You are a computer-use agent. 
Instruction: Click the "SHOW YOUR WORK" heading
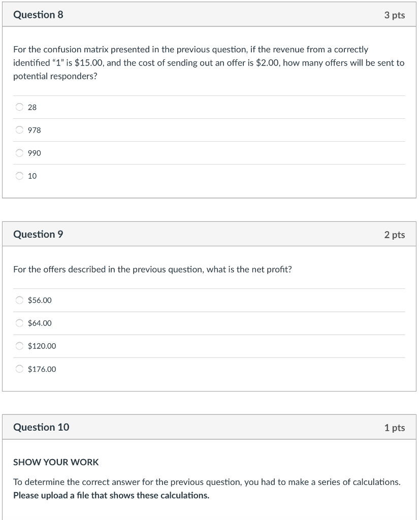coord(56,462)
